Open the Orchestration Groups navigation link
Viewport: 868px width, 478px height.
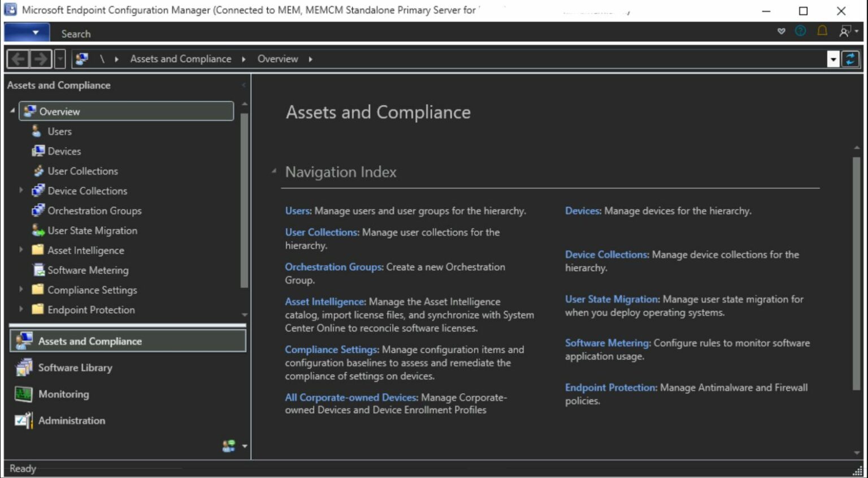click(334, 267)
